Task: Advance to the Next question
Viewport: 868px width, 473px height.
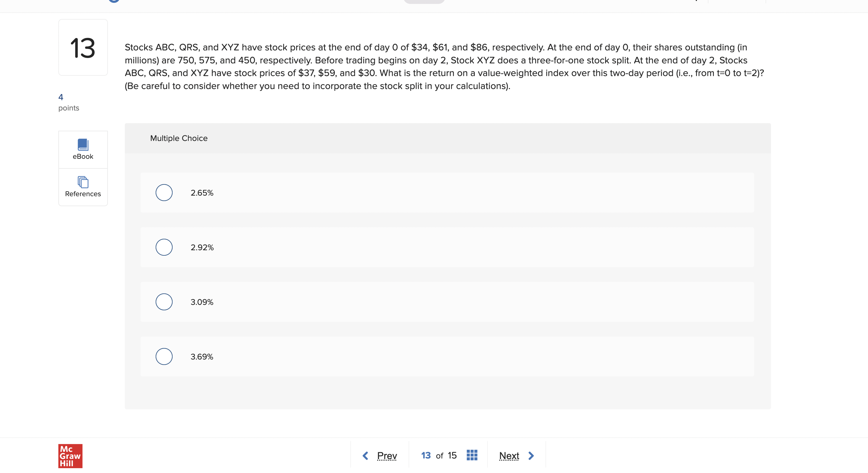Action: tap(509, 455)
